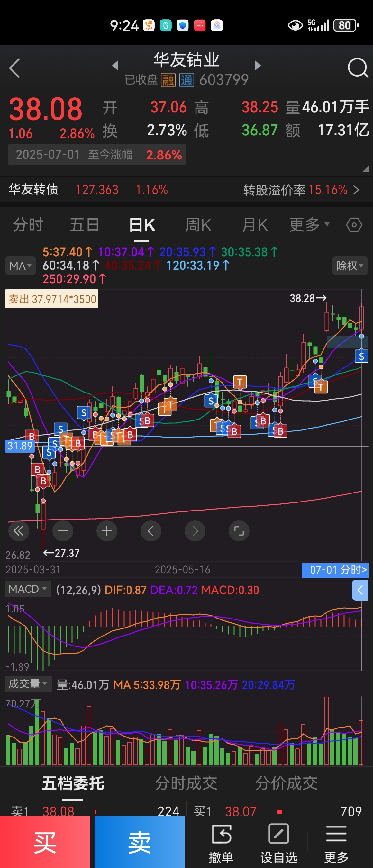Viewport: 373px width, 868px height.
Task: Tap current price 38.08
Action: tap(45, 109)
